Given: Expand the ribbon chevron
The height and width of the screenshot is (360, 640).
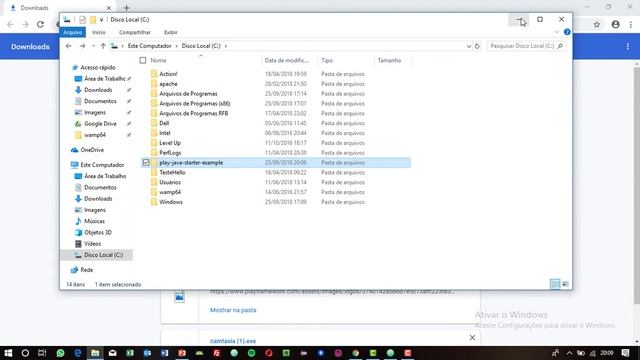Looking at the screenshot, I should click(557, 32).
